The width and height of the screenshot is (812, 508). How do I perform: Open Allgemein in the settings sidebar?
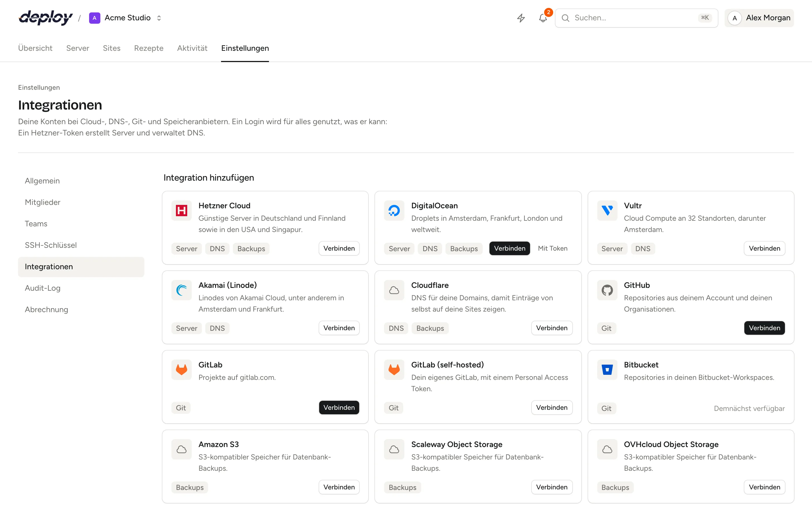tap(81, 181)
